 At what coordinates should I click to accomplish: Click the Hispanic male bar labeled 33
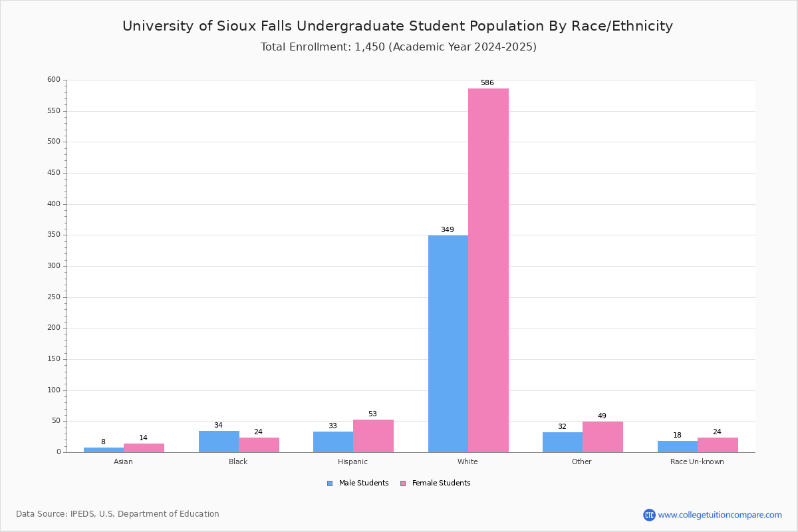333,442
